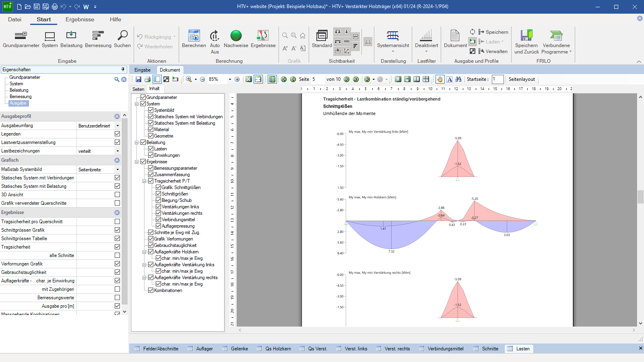Jump to the last page

[x=356, y=79]
